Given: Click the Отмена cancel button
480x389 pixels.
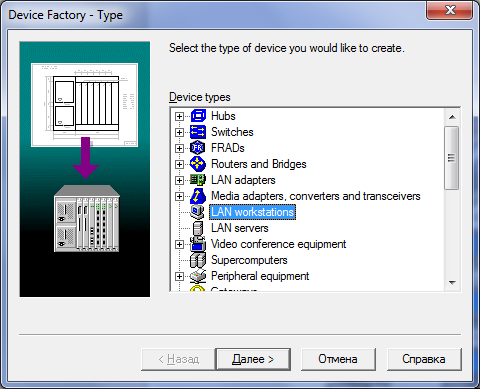Looking at the screenshot, I should (x=338, y=359).
